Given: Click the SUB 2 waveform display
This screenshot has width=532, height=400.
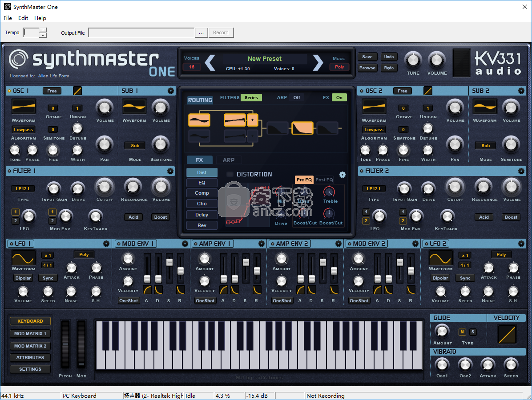Looking at the screenshot, I should pos(485,107).
